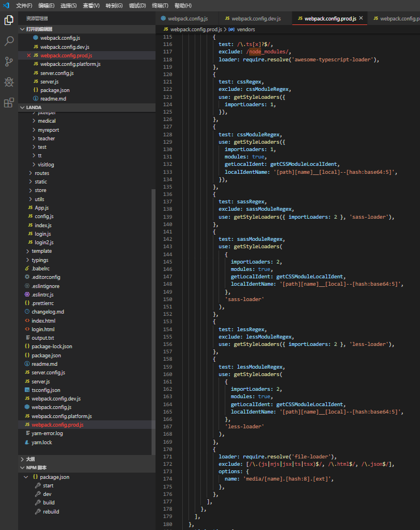This screenshot has width=420, height=530.
Task: Click line number 137 in gutter
Action: click(168, 202)
